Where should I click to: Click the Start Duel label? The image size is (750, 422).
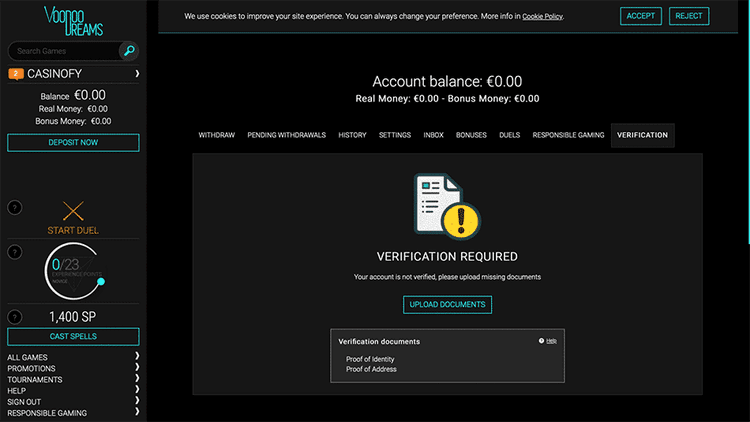(x=73, y=231)
